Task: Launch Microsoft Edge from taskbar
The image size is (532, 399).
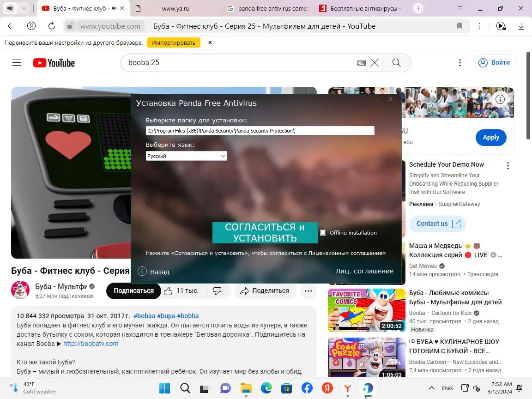Action: click(x=266, y=388)
